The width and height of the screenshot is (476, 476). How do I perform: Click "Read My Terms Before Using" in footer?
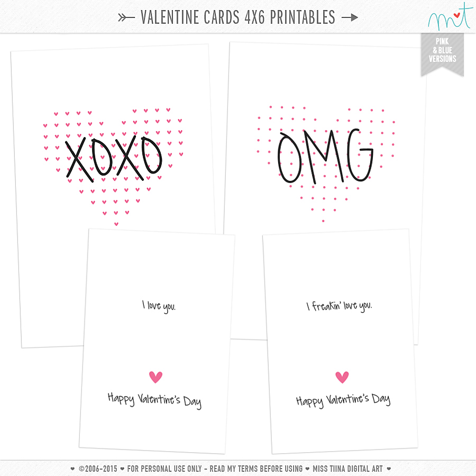(x=256, y=469)
